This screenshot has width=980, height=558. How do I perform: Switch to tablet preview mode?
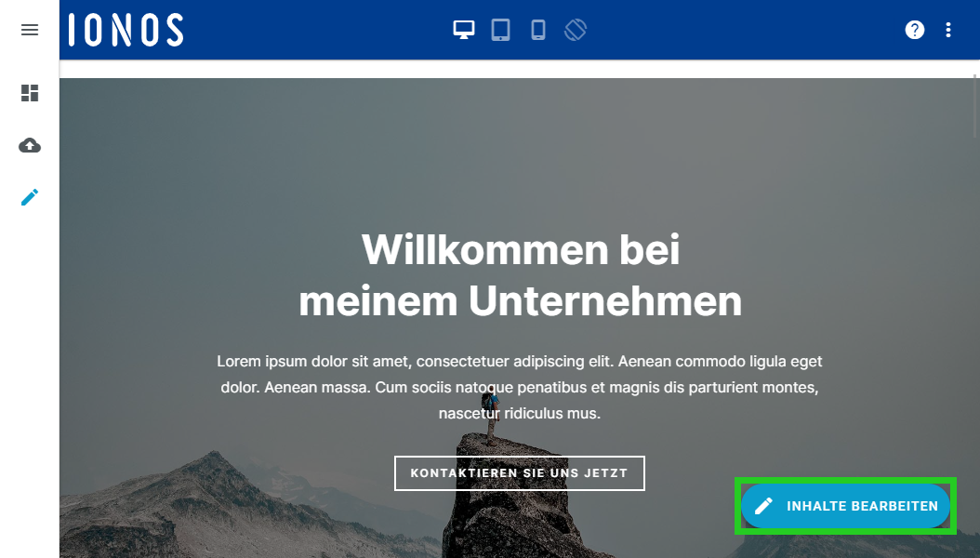(500, 30)
